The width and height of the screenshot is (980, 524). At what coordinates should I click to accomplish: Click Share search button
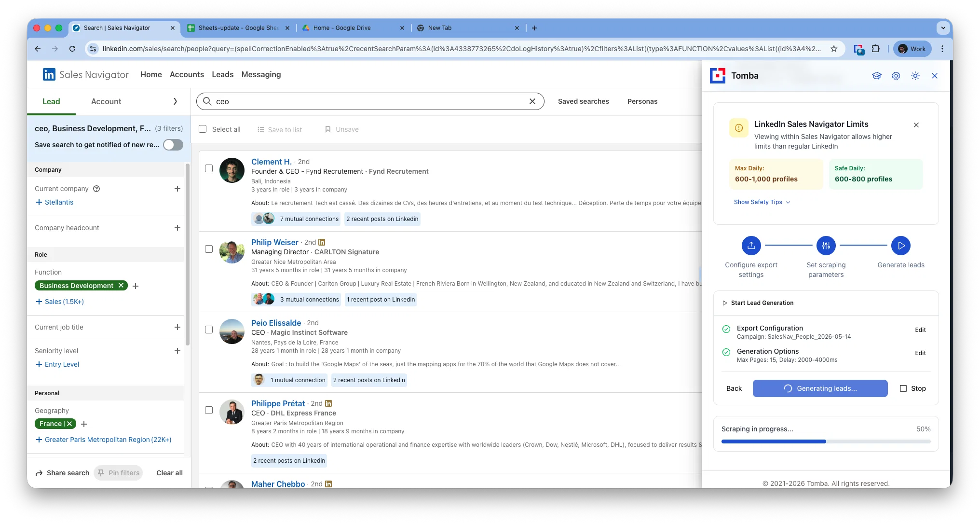coord(63,473)
